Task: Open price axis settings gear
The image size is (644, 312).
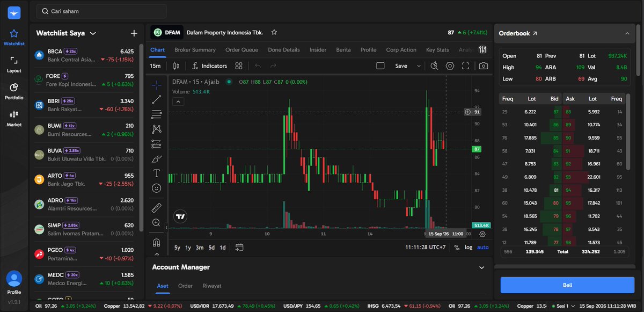Action: tap(482, 234)
